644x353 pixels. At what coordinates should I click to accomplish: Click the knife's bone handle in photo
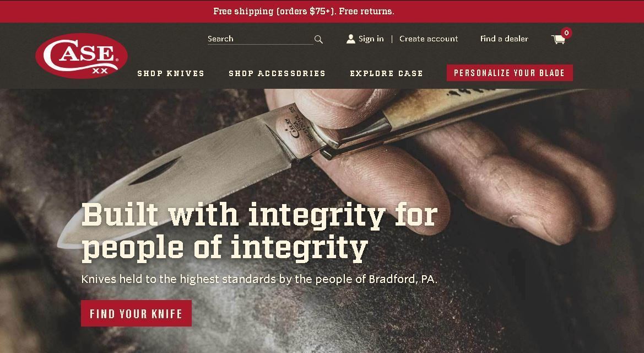(x=472, y=106)
